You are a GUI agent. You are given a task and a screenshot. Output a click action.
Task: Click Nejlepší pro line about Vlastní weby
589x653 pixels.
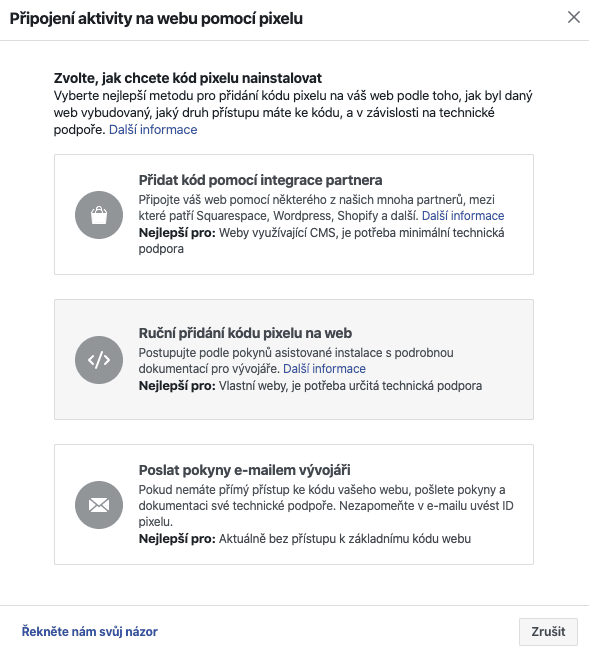click(x=310, y=386)
